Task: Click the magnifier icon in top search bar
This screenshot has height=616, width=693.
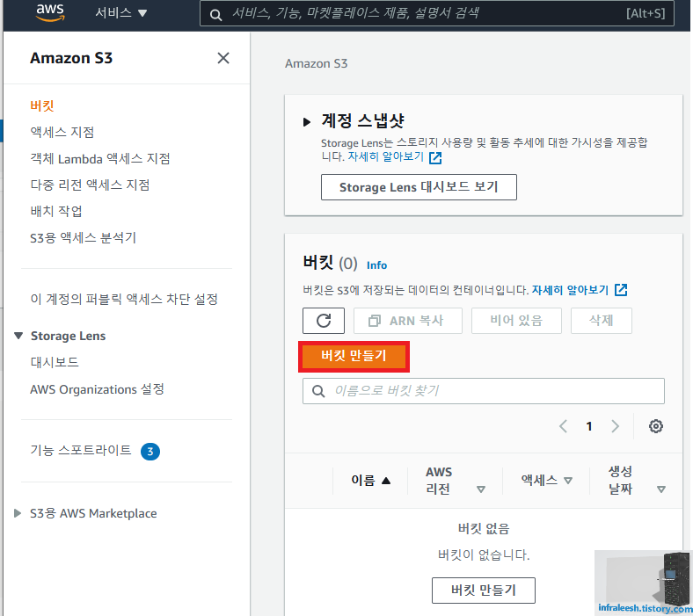Action: coord(215,15)
